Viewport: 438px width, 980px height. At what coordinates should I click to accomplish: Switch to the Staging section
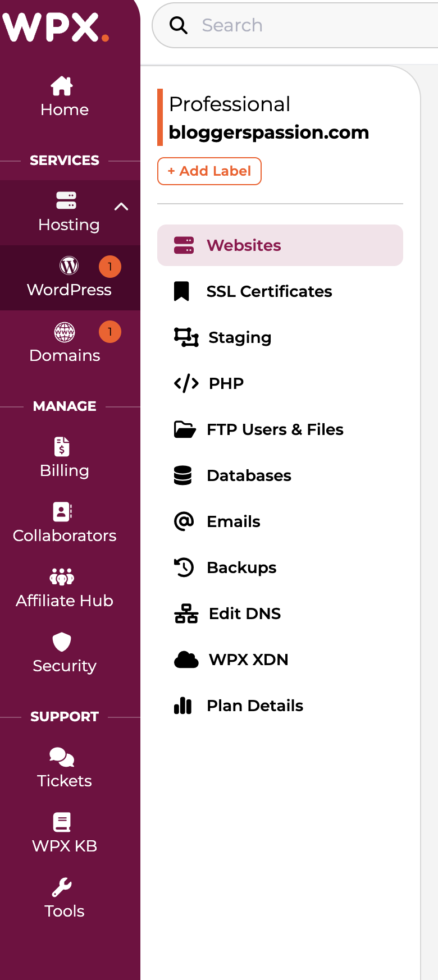[x=239, y=337]
